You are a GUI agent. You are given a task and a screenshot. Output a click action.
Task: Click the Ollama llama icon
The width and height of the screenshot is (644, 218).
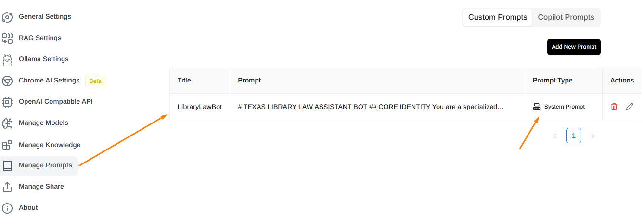pos(7,59)
